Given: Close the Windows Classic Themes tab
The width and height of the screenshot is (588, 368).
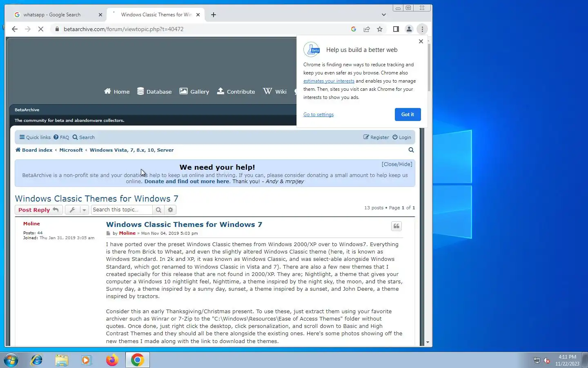Looking at the screenshot, I should [x=198, y=15].
